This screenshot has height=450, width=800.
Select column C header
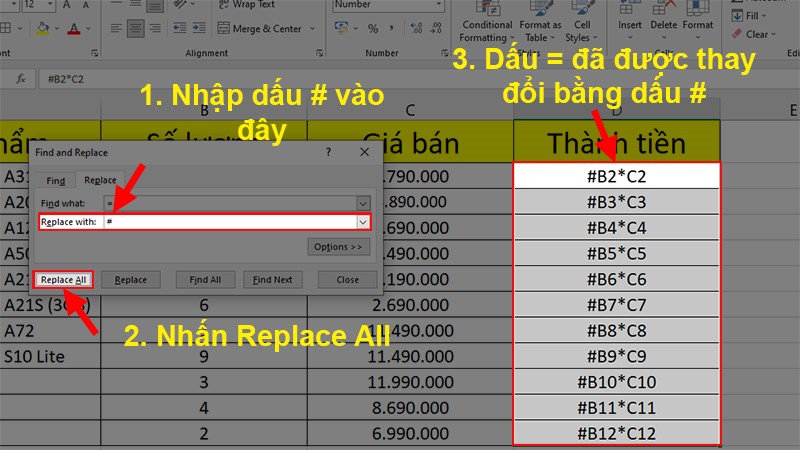(x=410, y=110)
